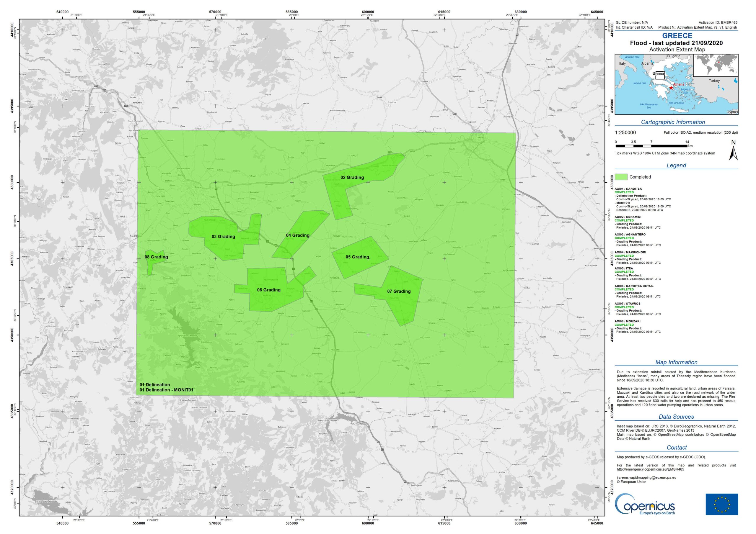The width and height of the screenshot is (756, 534).
Task: Click the 01 Delineation - MONIT01 label
Action: click(x=166, y=390)
